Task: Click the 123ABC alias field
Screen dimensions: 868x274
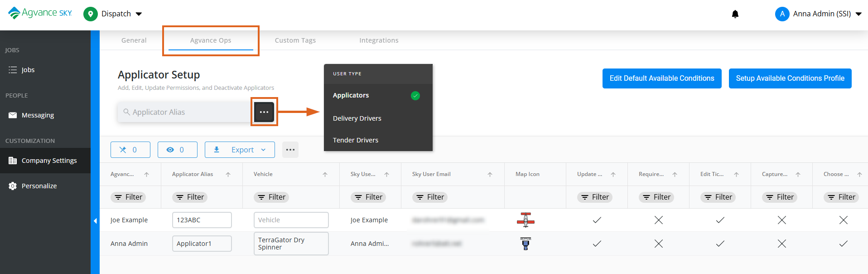Action: click(202, 220)
